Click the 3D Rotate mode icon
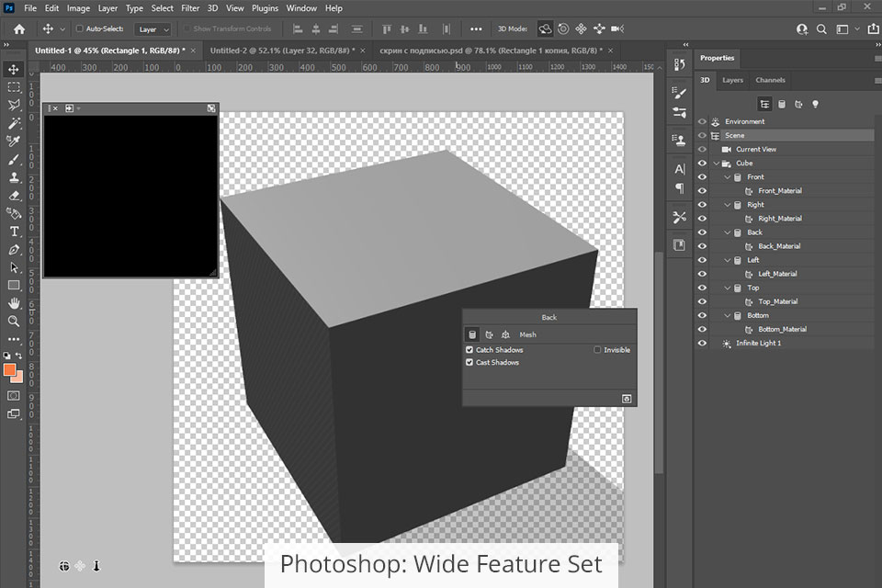882x588 pixels. coord(545,28)
